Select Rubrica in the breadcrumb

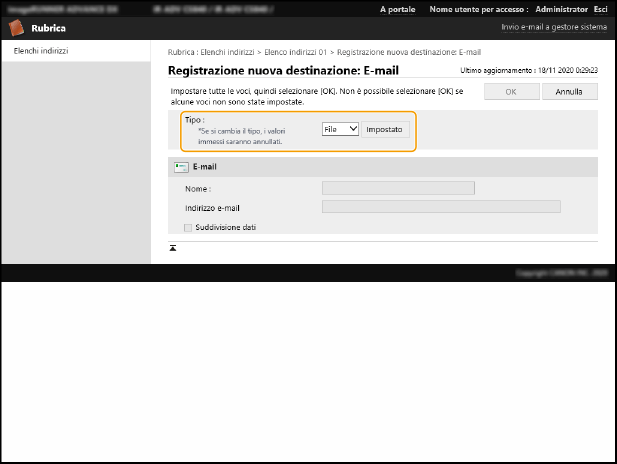click(182, 50)
